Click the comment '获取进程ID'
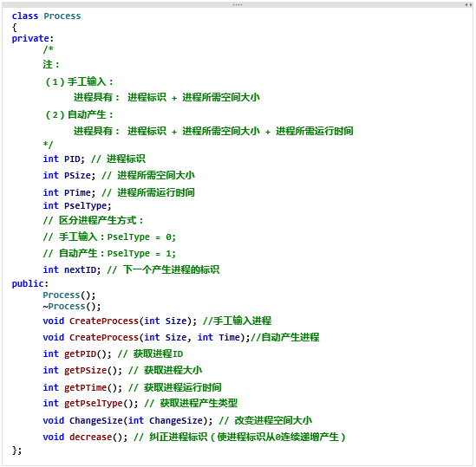 coord(158,353)
